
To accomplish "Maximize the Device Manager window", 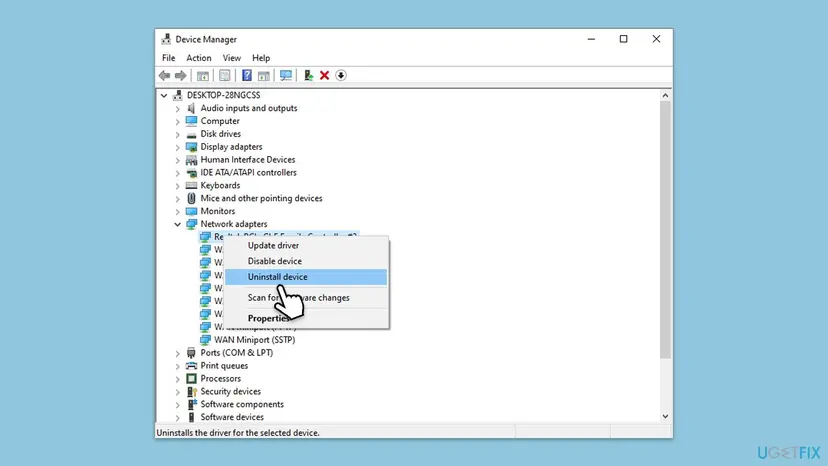I will point(624,39).
